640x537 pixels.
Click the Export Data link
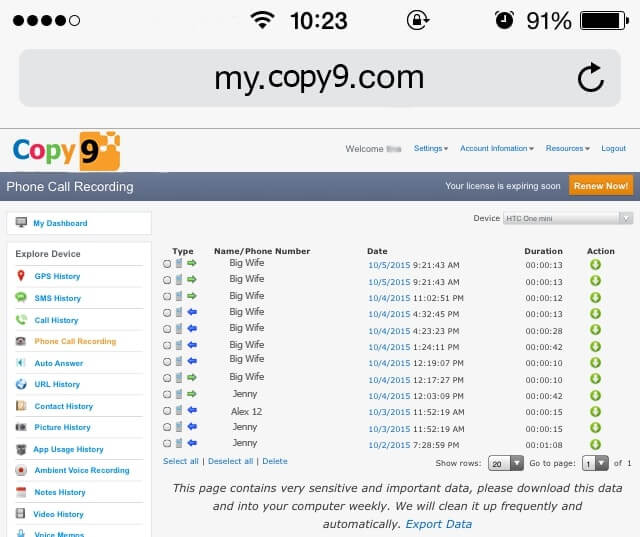[x=438, y=524]
